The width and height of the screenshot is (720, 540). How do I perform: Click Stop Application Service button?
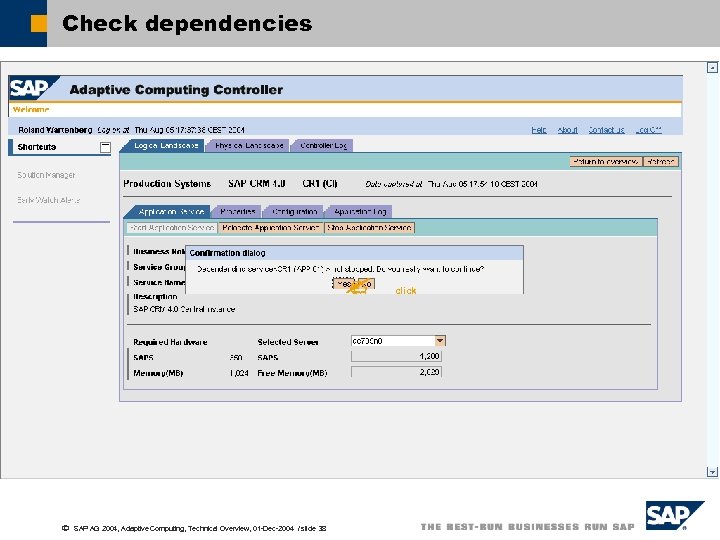pos(369,228)
